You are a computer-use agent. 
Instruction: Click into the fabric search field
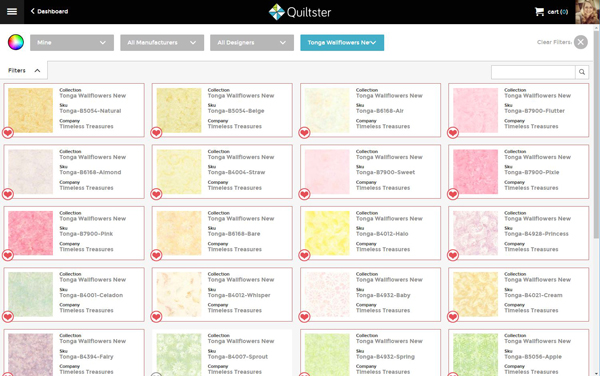533,72
